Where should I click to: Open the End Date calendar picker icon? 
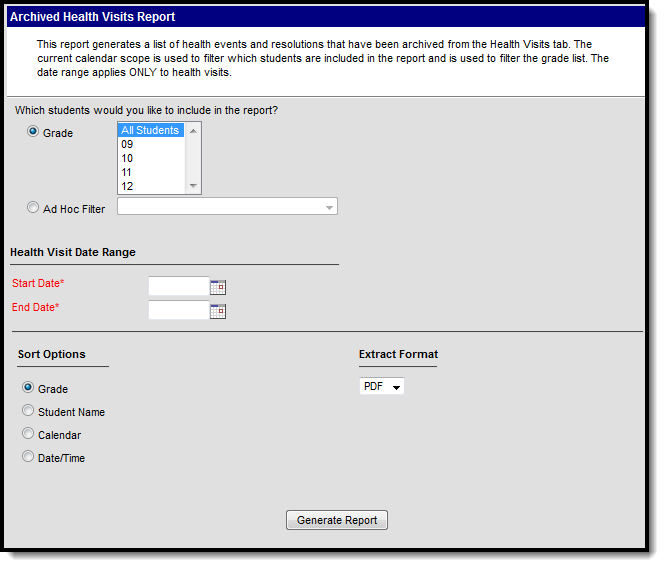pyautogui.click(x=218, y=311)
